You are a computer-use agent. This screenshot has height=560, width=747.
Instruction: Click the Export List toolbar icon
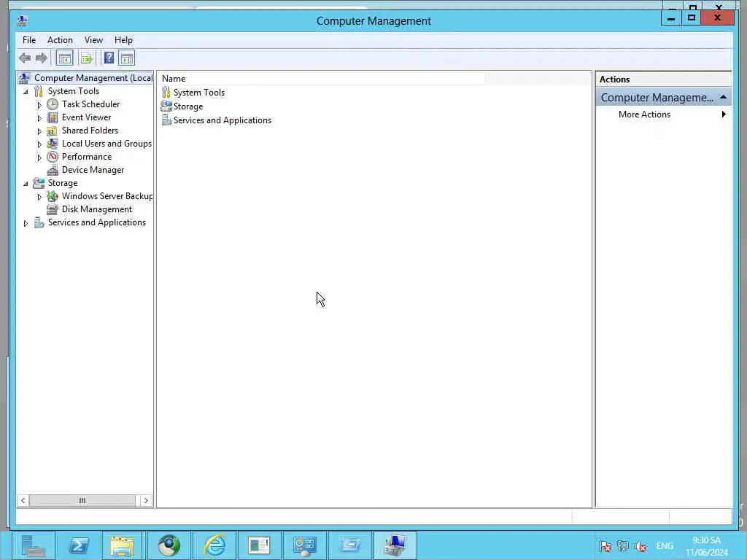87,58
